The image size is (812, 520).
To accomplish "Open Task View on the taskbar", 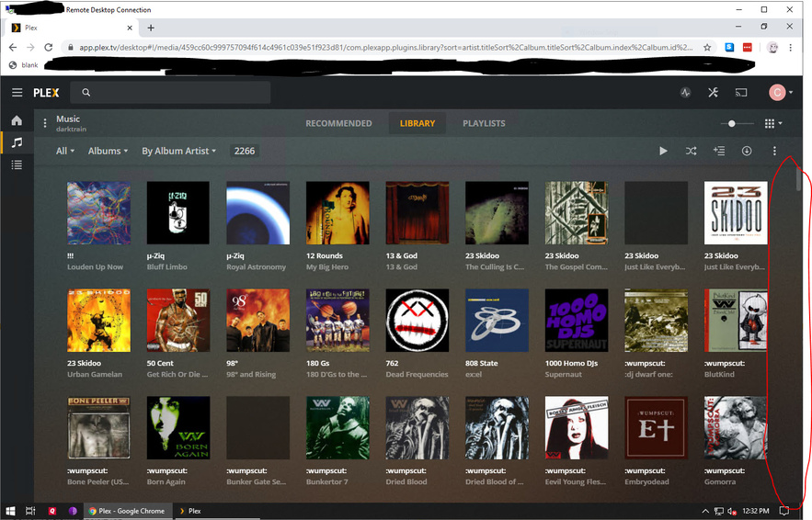I will pyautogui.click(x=30, y=511).
